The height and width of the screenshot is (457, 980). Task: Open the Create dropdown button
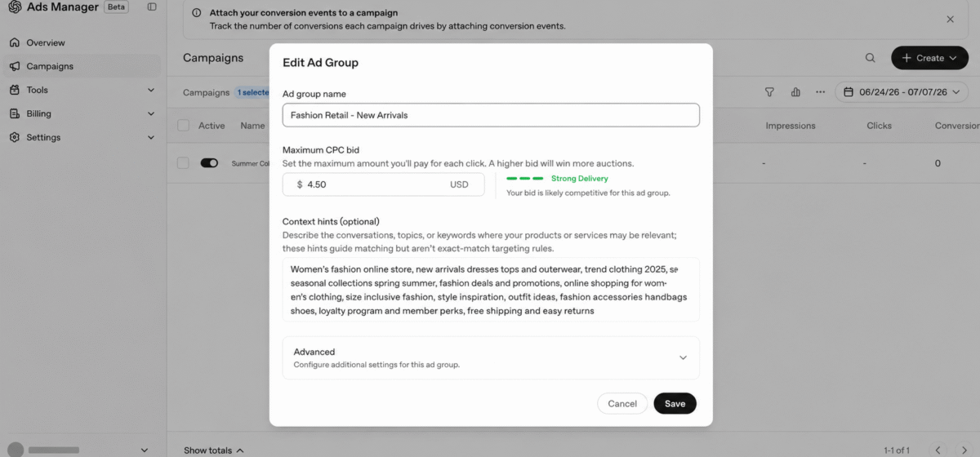pos(929,58)
